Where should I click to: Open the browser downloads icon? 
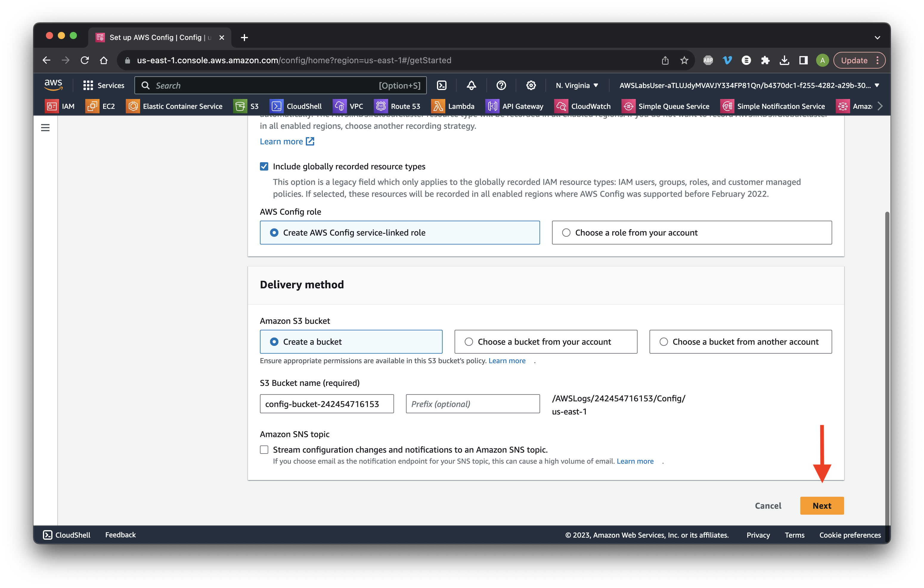coord(784,60)
